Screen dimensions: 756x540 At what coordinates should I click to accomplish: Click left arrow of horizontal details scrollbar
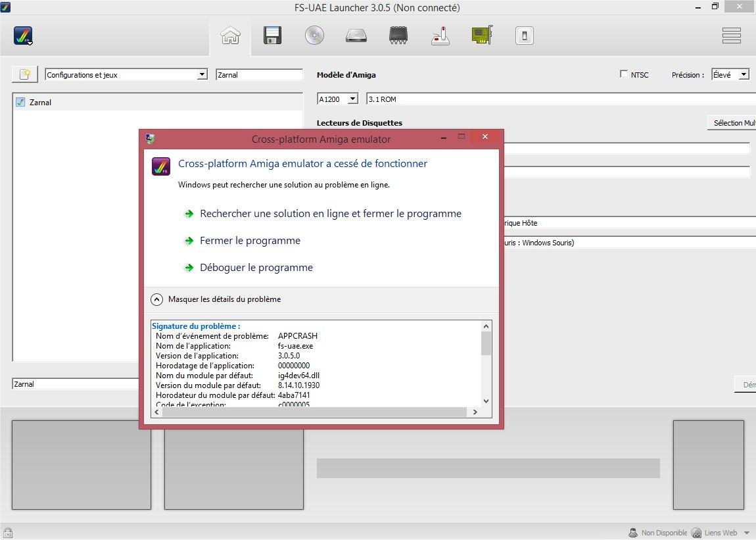coord(156,412)
